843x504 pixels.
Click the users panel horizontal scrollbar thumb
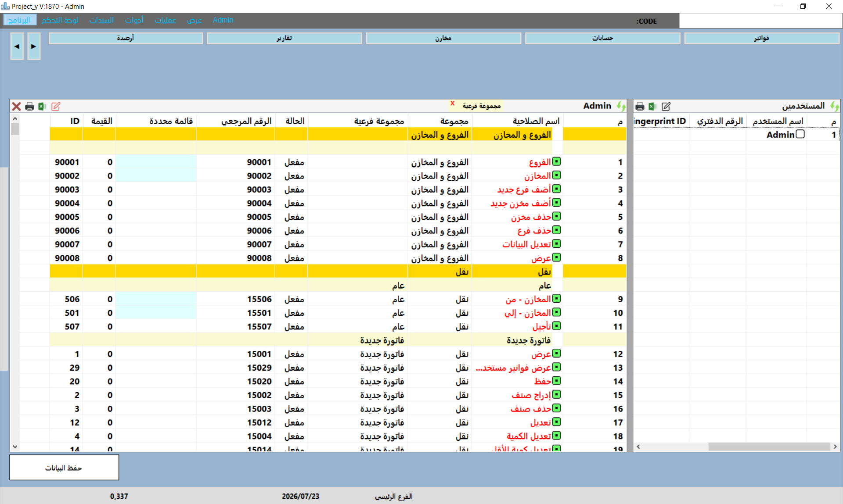[769, 447]
